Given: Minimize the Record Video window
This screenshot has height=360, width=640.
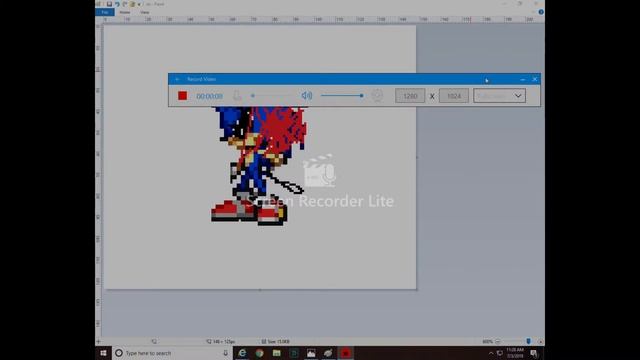Looking at the screenshot, I should click(x=522, y=79).
